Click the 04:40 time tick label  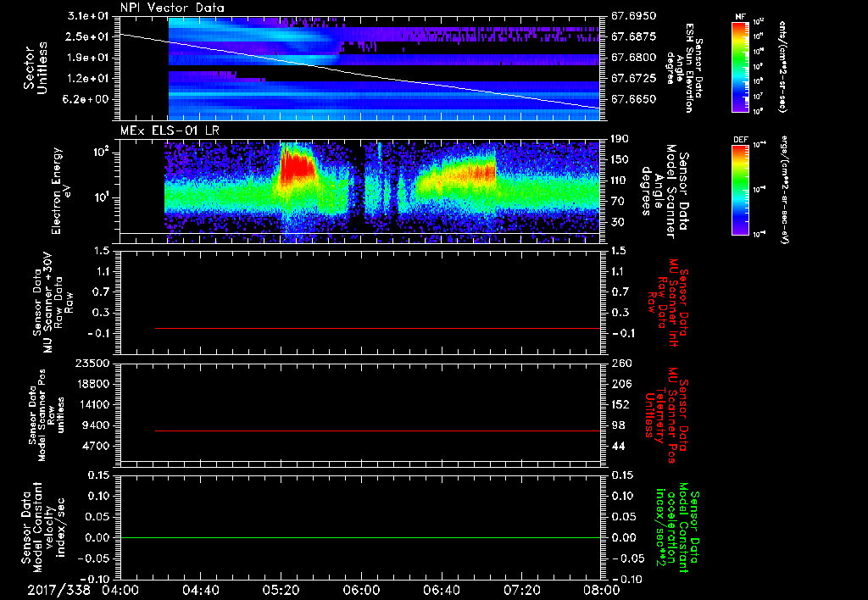tap(200, 590)
